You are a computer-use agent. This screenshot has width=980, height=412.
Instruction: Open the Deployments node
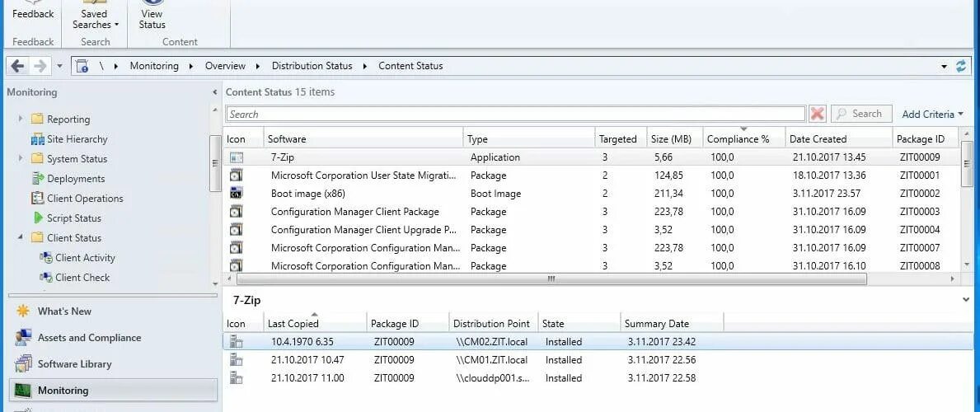pyautogui.click(x=76, y=178)
